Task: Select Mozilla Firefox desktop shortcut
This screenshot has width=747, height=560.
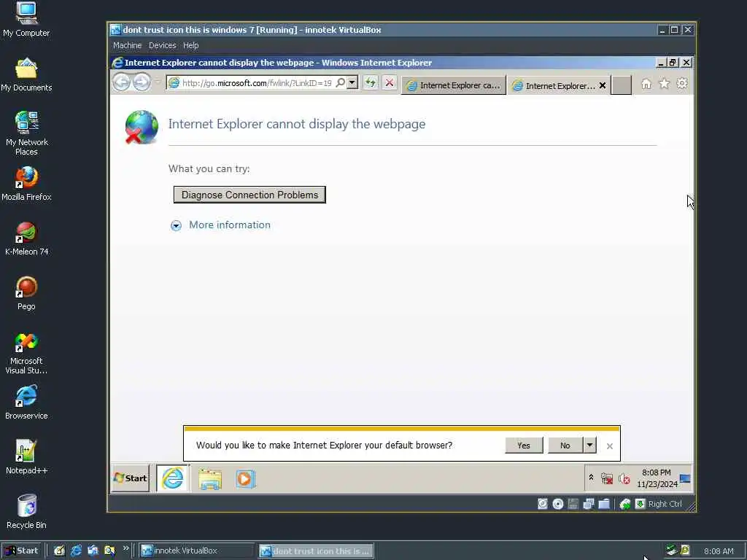Action: 27,184
